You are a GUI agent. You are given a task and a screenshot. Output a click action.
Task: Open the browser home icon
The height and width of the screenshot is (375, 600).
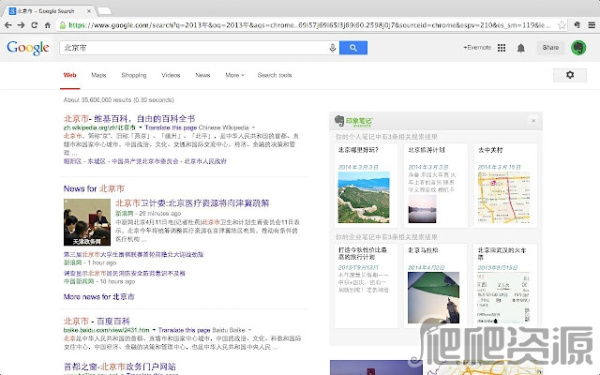(47, 25)
